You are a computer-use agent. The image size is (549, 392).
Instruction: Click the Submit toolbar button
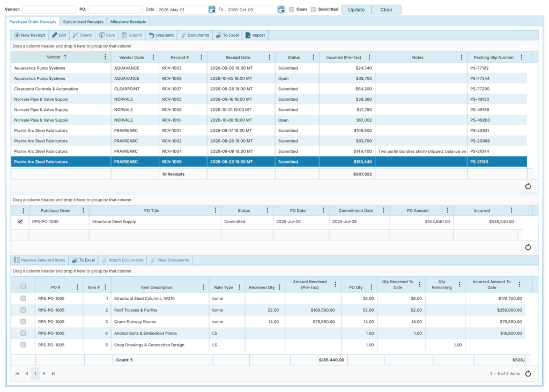pos(132,35)
